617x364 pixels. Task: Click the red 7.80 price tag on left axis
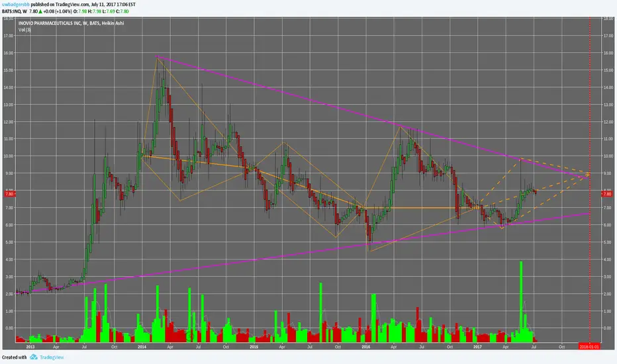point(9,194)
